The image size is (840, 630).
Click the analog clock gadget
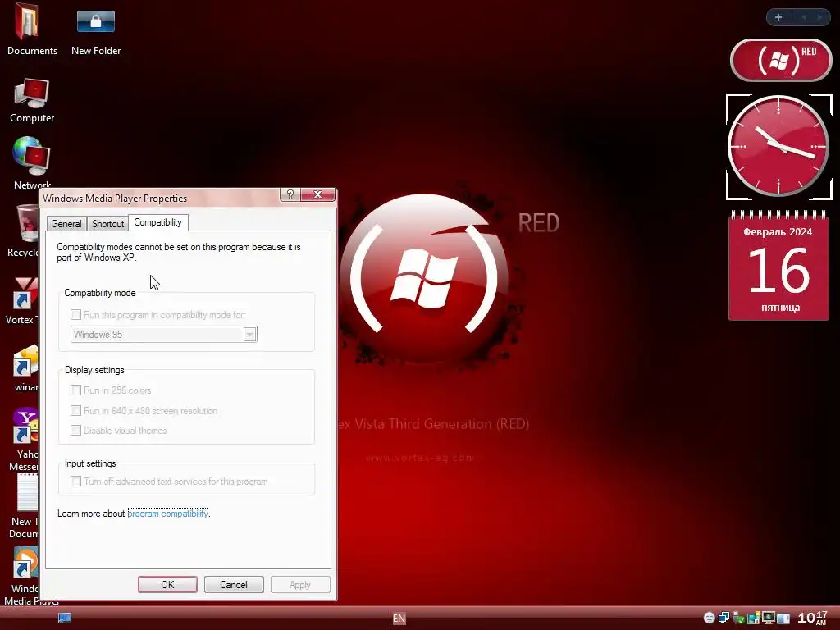779,146
